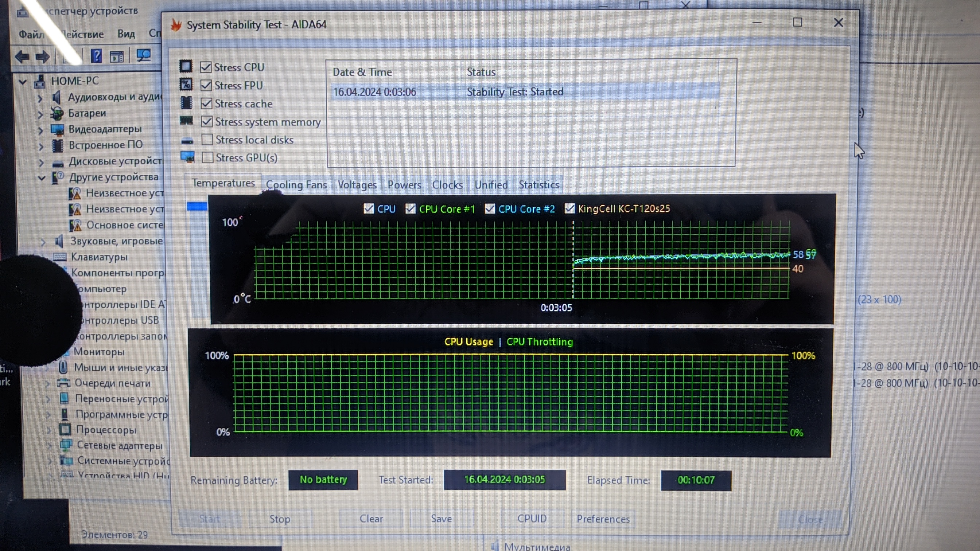Click the Stress local disks drive icon
This screenshot has height=551, width=980.
[x=187, y=141]
